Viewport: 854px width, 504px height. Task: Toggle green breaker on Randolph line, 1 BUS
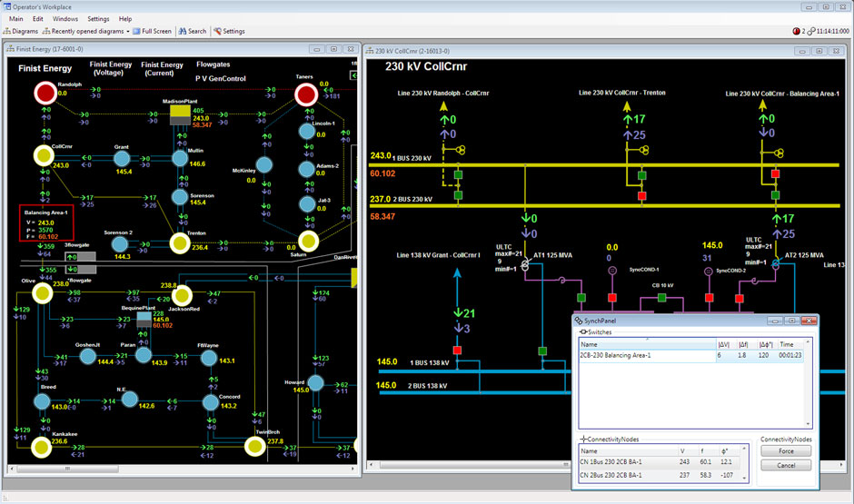(x=458, y=174)
